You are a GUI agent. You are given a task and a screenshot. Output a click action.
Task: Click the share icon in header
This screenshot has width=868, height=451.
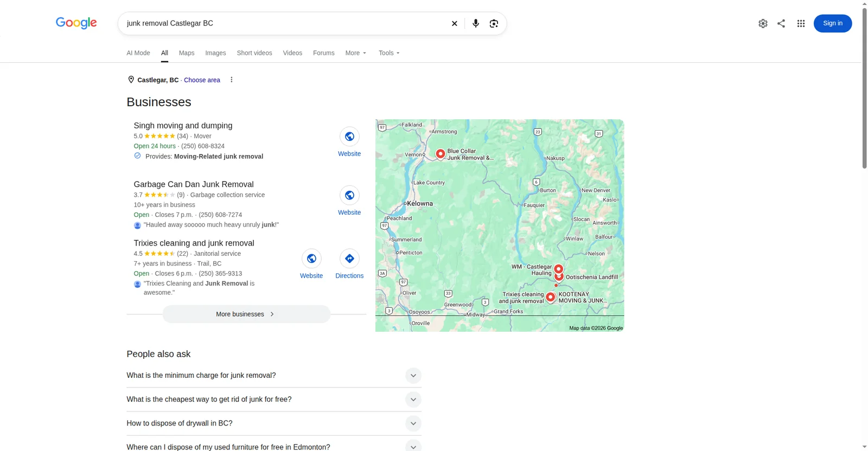(x=781, y=23)
